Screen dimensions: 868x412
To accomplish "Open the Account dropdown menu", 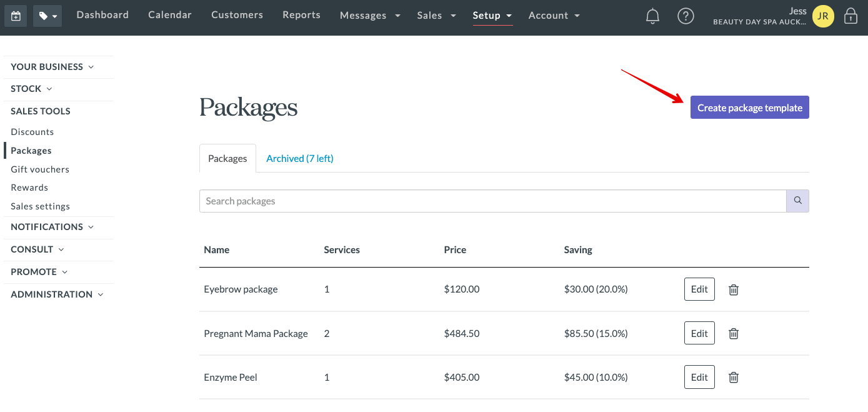I will [554, 16].
